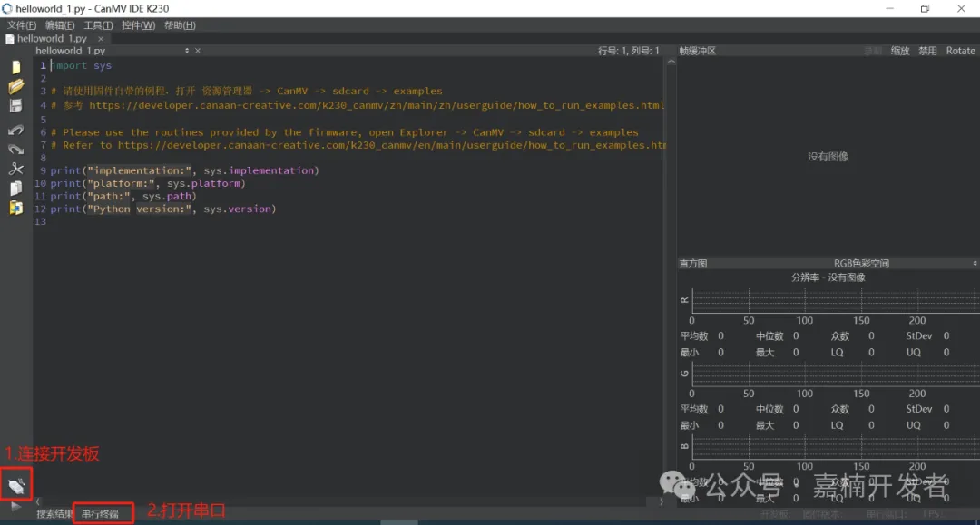Screen dimensions: 980x525
Task: Click the New File icon in left toolbar
Action: (x=15, y=67)
